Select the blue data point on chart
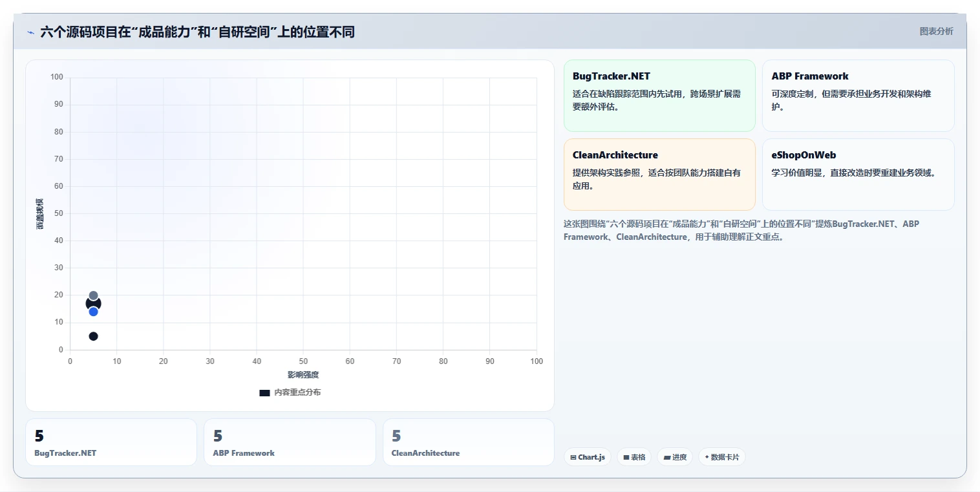 [93, 312]
